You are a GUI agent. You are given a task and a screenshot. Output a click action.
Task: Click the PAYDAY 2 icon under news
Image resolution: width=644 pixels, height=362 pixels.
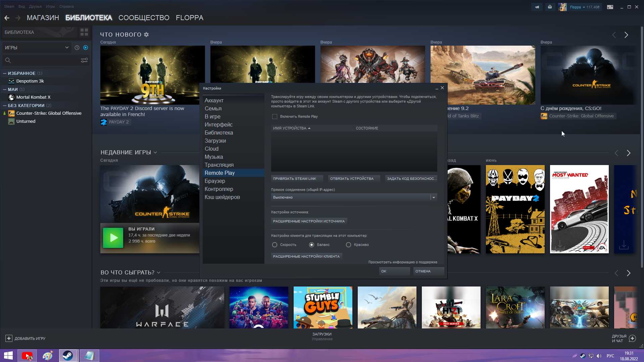point(104,122)
